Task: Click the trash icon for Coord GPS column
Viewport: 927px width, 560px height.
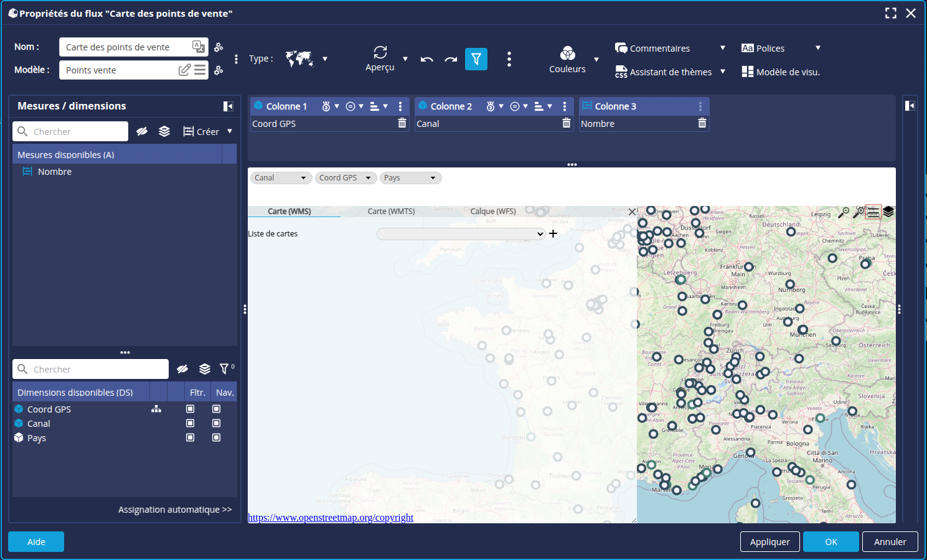Action: [402, 123]
